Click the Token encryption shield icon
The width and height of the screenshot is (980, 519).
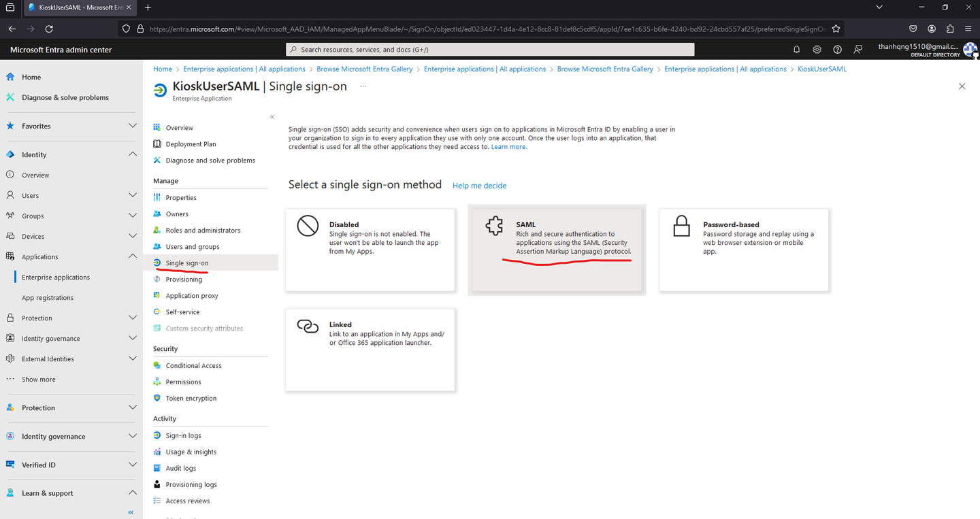(x=157, y=398)
